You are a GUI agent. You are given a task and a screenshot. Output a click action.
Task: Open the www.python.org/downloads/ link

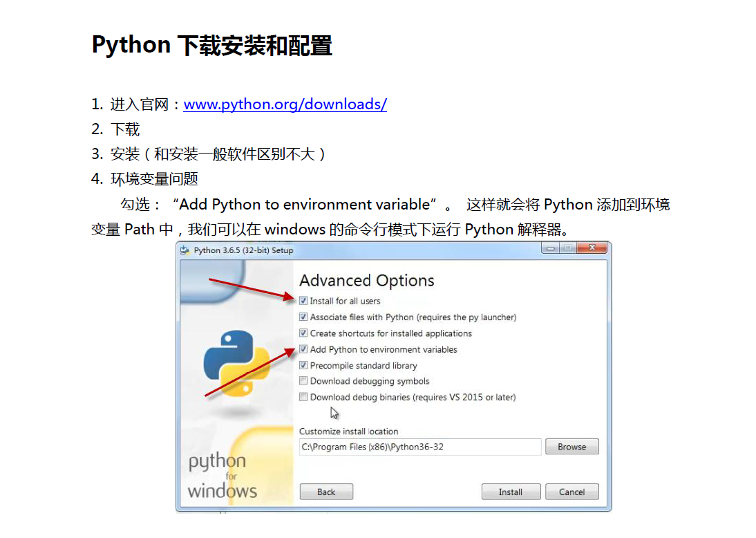[285, 104]
